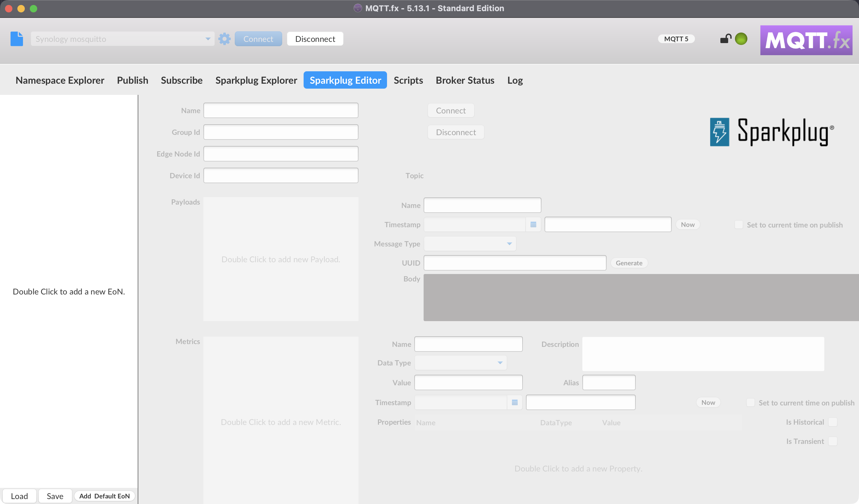Click the metric timestamp Now button
Image resolution: width=859 pixels, height=504 pixels.
pyautogui.click(x=708, y=402)
